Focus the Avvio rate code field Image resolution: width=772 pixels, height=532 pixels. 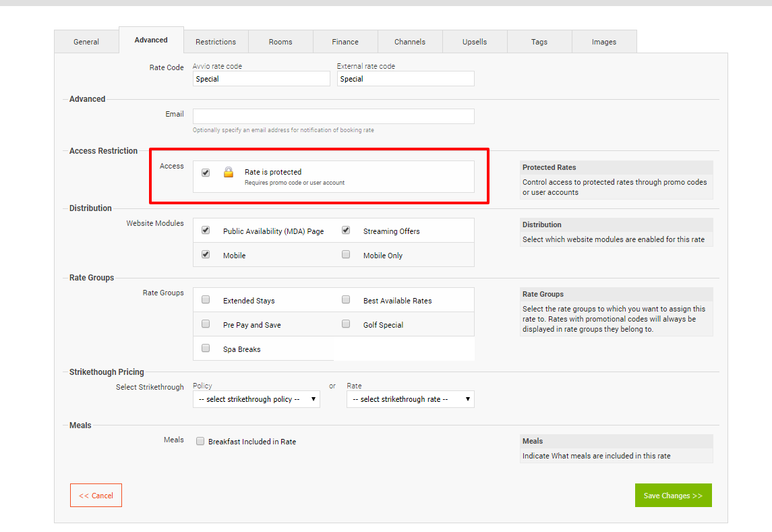(x=262, y=79)
